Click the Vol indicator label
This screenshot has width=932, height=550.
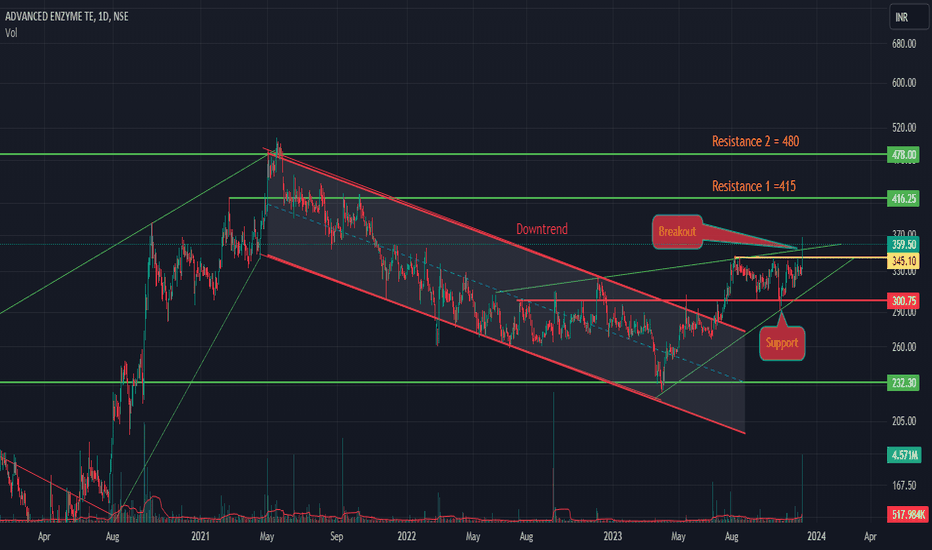(x=11, y=33)
